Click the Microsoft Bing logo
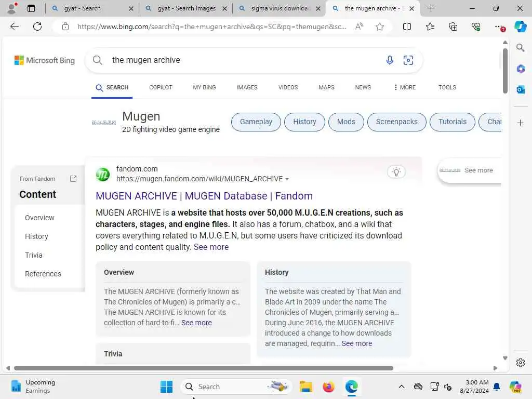 tap(45, 60)
